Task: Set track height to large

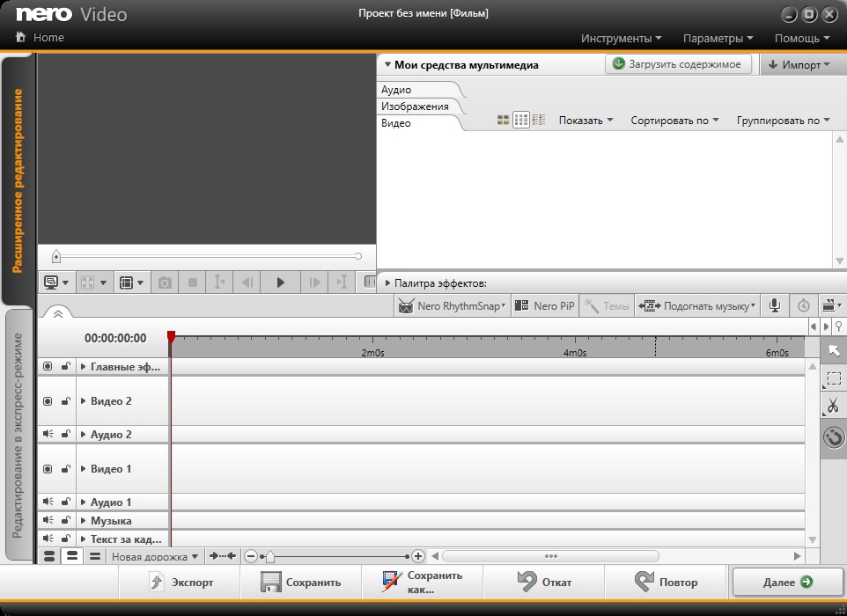Action: [49, 556]
